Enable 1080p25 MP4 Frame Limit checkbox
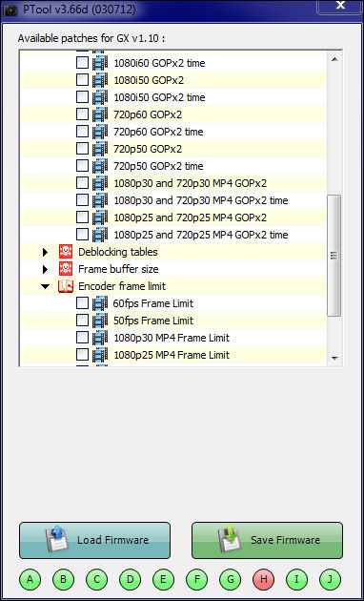The image size is (364, 601). pyautogui.click(x=82, y=355)
